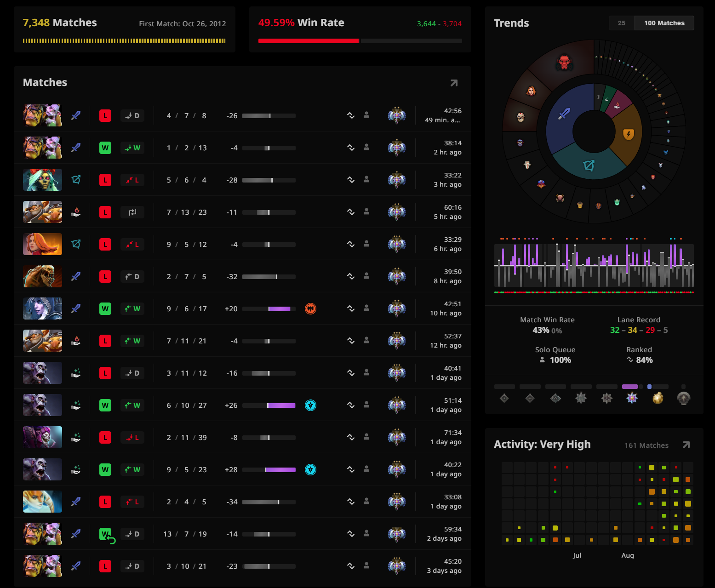Click ranked arrows icon in 71:34 match
Viewport: 715px width, 588px height.
(x=351, y=437)
